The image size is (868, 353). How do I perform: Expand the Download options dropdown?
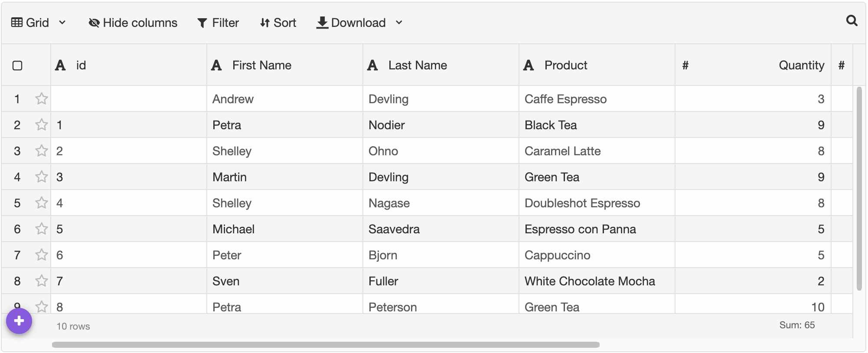399,23
